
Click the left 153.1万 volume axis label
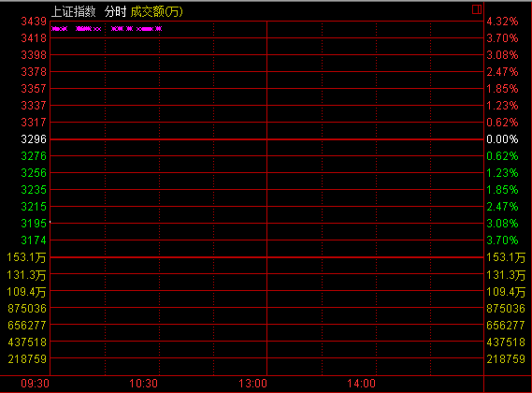click(x=26, y=257)
